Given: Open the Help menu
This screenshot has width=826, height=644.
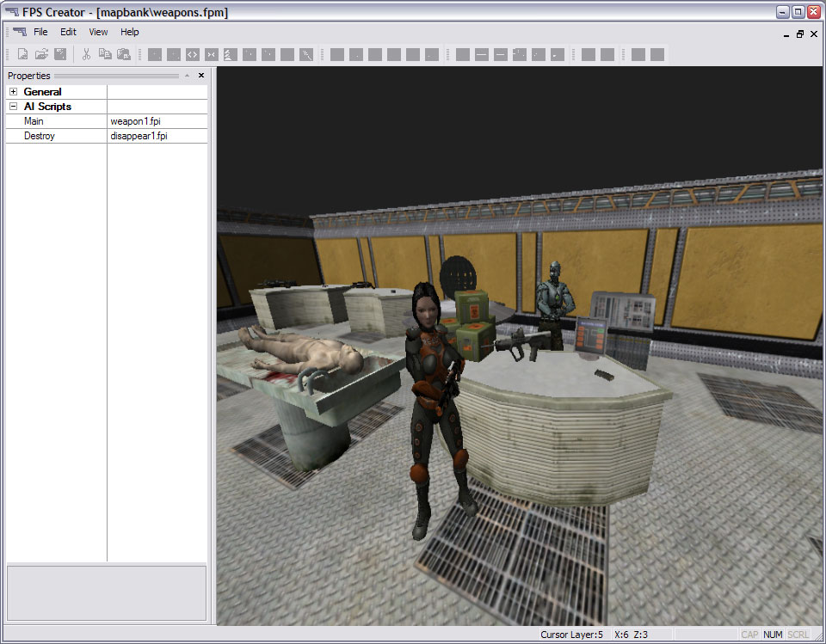Looking at the screenshot, I should click(129, 32).
